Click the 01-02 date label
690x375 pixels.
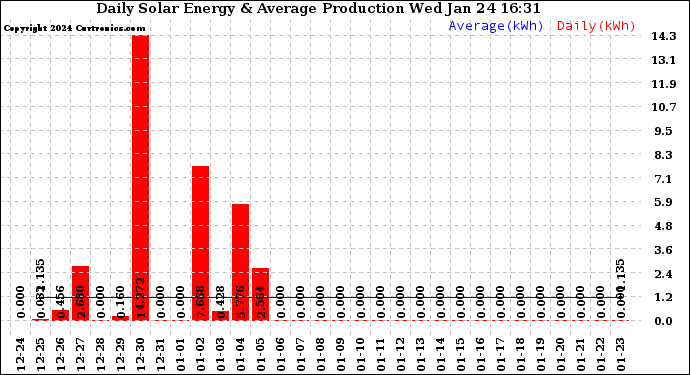(201, 355)
